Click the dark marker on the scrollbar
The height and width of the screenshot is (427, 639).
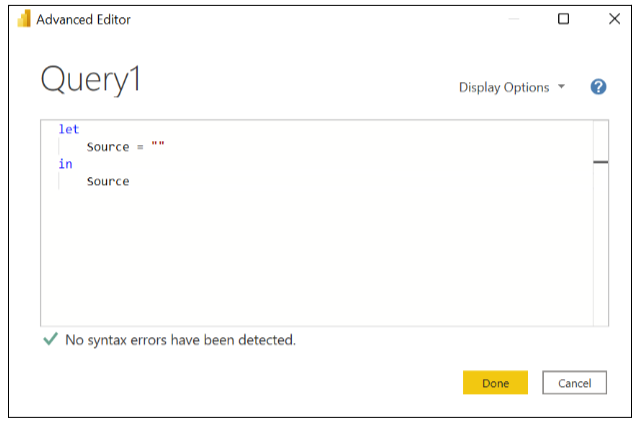point(600,161)
